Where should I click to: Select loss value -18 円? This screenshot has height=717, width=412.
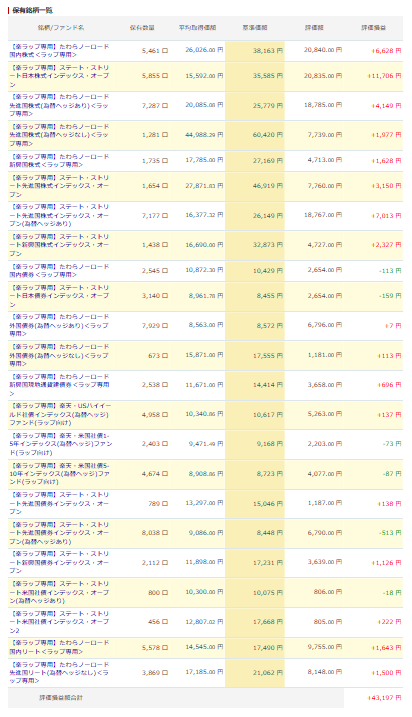(392, 593)
